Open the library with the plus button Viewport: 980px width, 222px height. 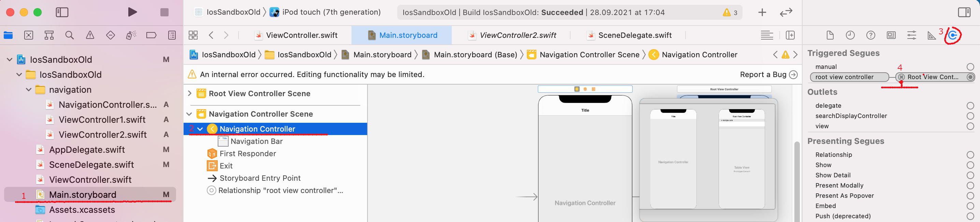[x=762, y=12]
